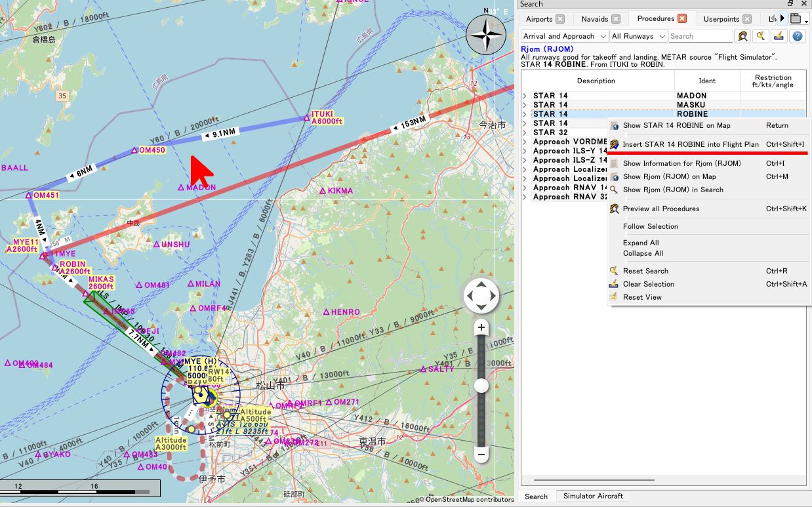Click the procedure Search text field
Image resolution: width=812 pixels, height=507 pixels.
pos(700,36)
